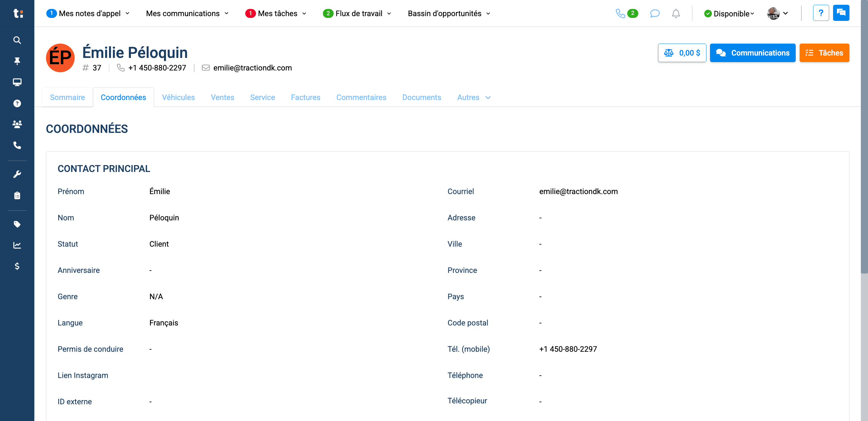Screen dimensions: 868x421
Task: Expand Mes tâches dropdown
Action: [x=276, y=13]
